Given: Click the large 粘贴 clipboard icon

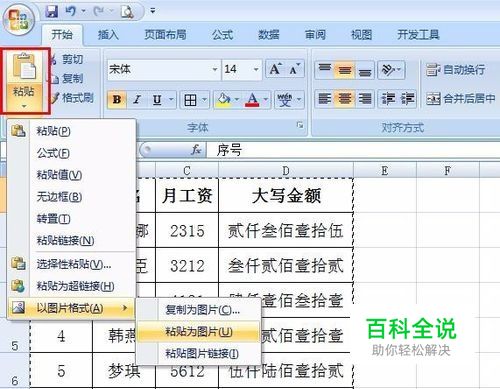Looking at the screenshot, I should point(24,67).
